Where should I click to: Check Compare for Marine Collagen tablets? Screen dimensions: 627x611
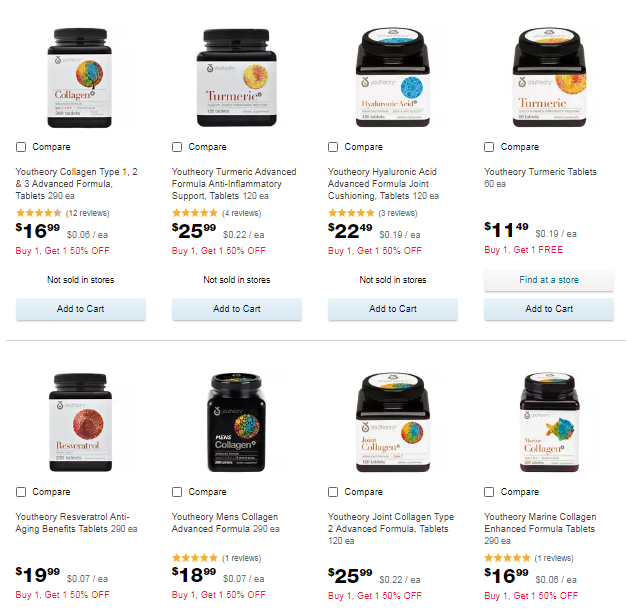[489, 492]
